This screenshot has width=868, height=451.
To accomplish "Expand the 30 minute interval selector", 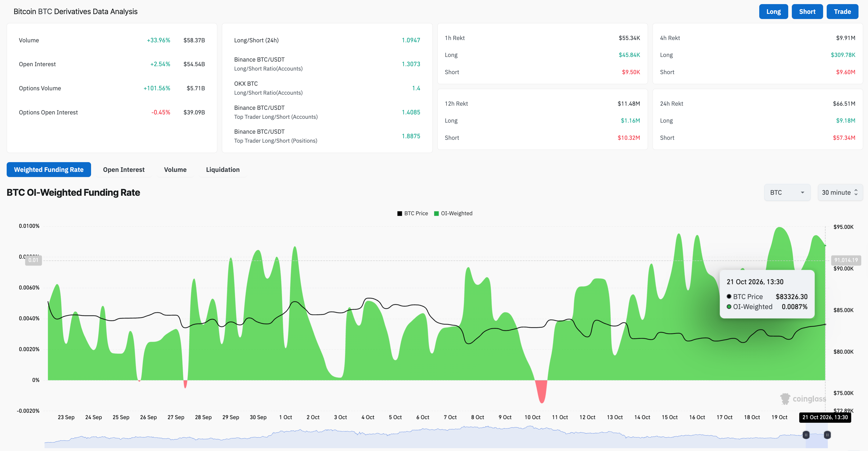I will (840, 192).
